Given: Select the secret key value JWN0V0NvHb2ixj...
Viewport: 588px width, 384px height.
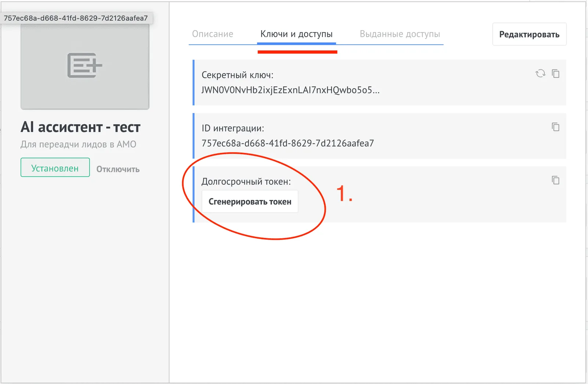Looking at the screenshot, I should (290, 90).
